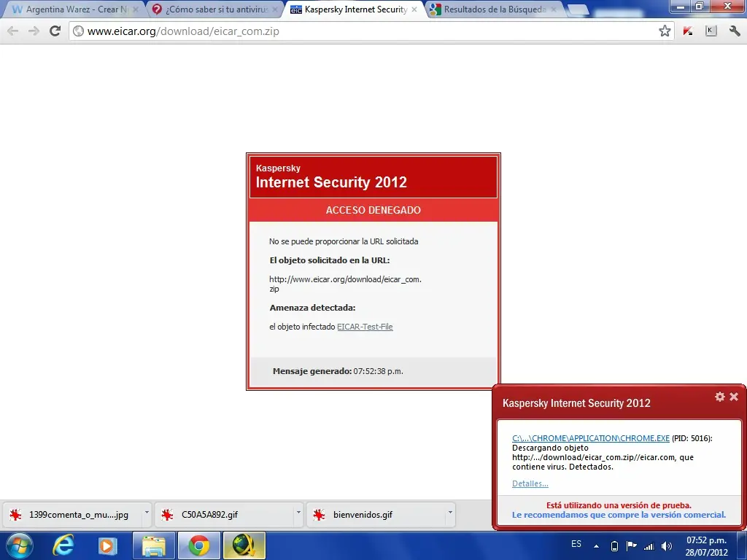Launch Internet Explorer from the taskbar
Viewport: 747px width, 560px height.
coord(63,545)
